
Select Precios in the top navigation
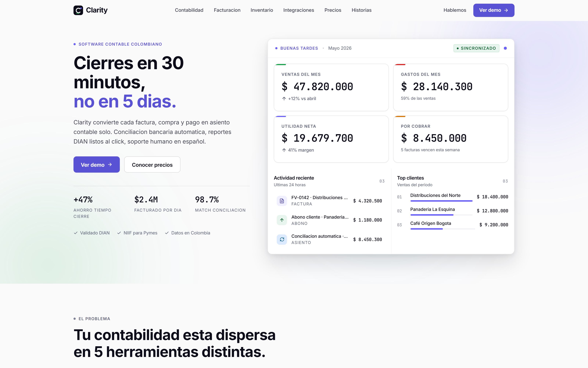coord(333,10)
